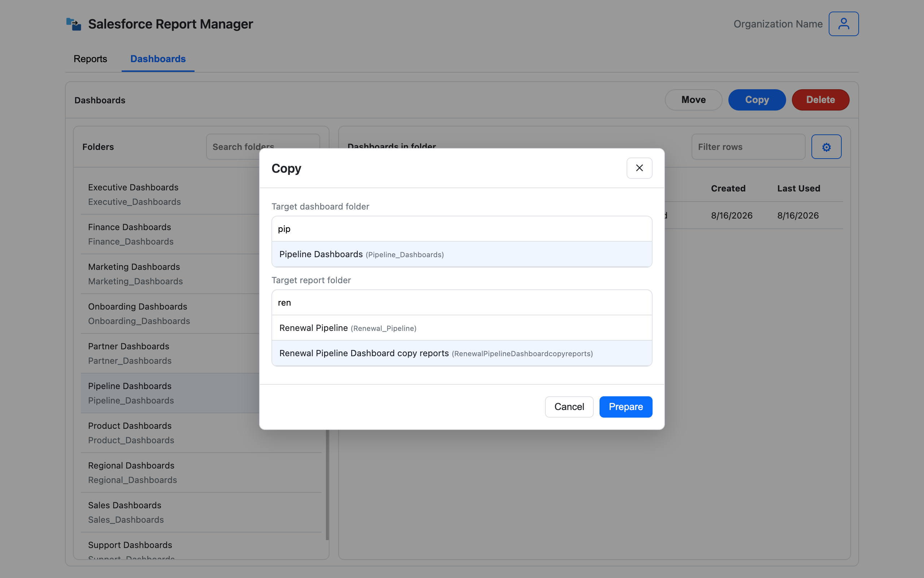Click the Prepare button
The image size is (924, 578).
coord(626,407)
